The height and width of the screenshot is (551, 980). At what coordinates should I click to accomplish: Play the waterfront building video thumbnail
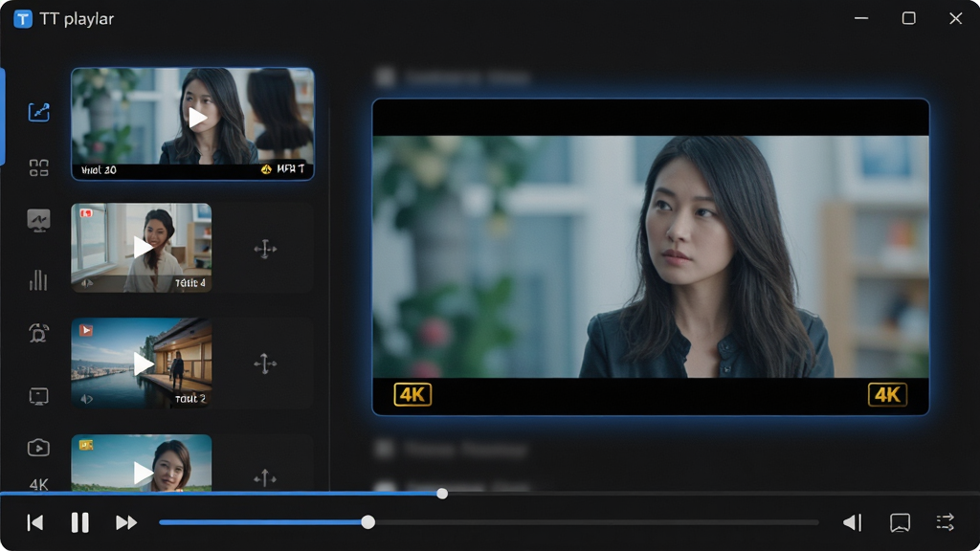click(x=144, y=364)
